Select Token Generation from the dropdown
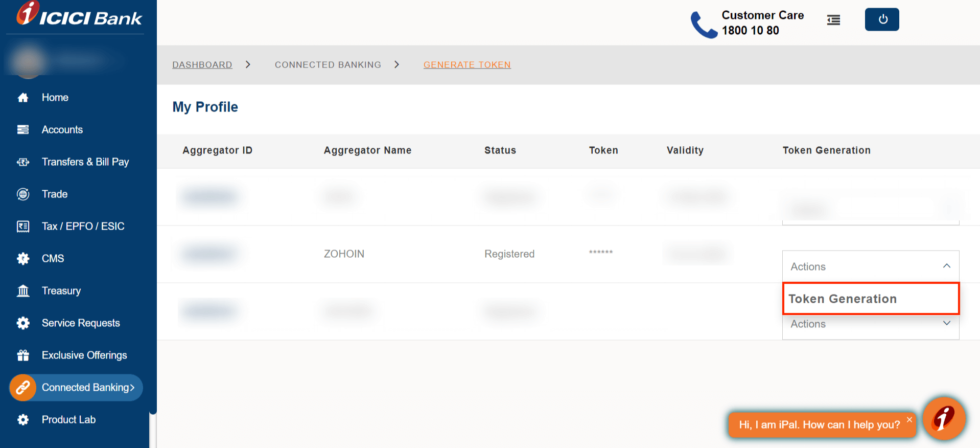Screen dimensions: 980x448 871,299
